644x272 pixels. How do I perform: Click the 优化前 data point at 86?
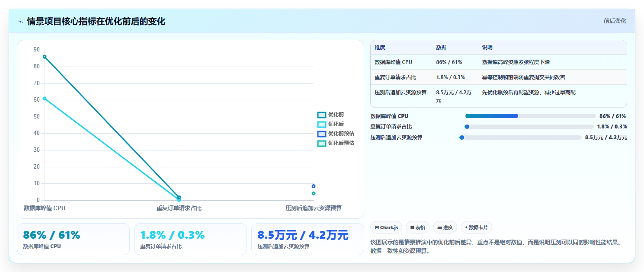[45, 57]
